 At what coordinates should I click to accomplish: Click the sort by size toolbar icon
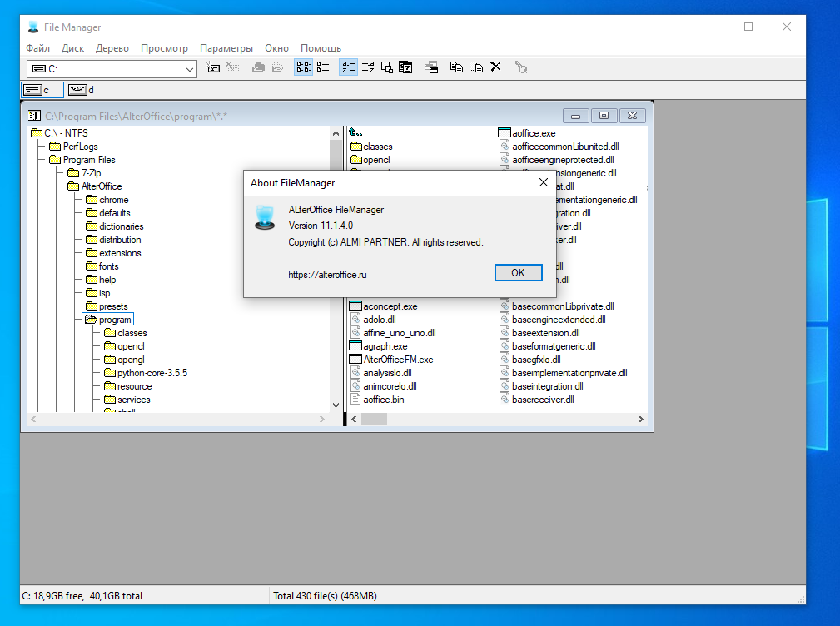[x=387, y=67]
